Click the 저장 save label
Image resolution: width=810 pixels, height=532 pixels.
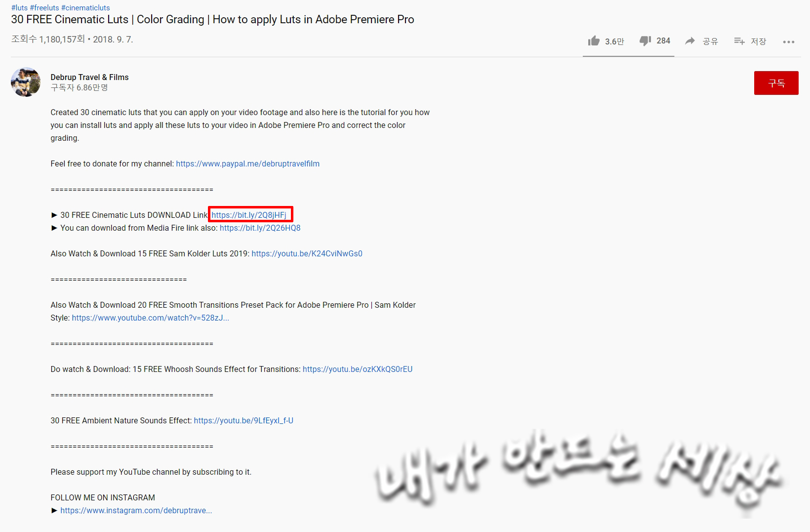(759, 41)
